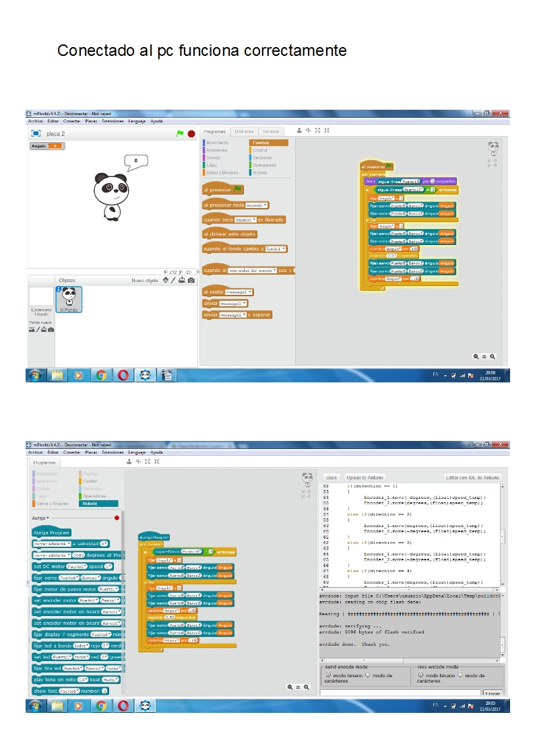Click the serial message input field
Screen dimensions: 535x756
(400, 693)
